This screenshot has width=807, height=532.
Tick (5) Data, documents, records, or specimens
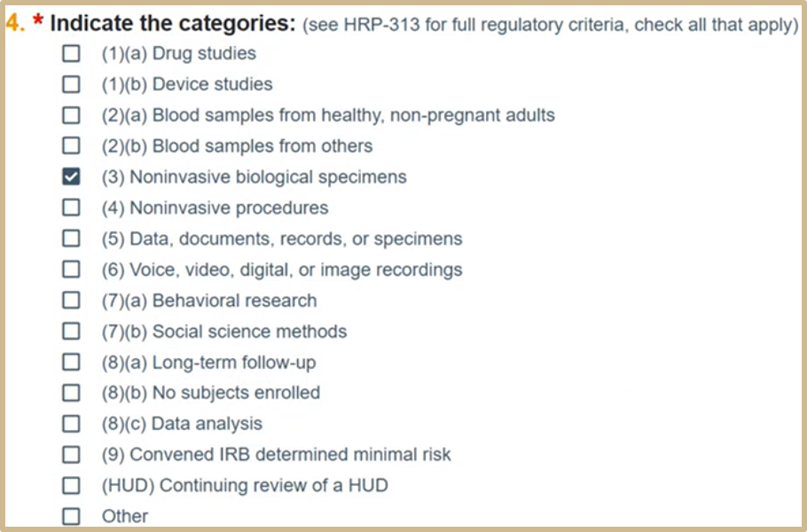click(x=71, y=239)
